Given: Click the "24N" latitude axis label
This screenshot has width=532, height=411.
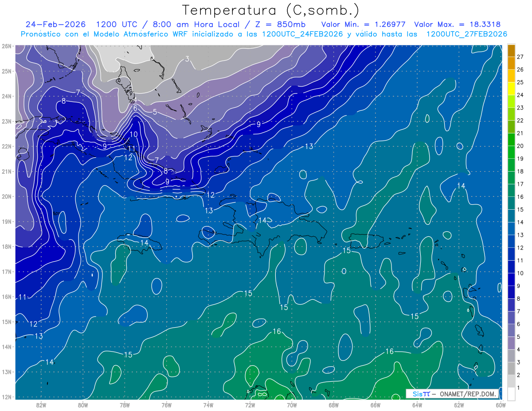Looking at the screenshot, I should click(6, 96).
